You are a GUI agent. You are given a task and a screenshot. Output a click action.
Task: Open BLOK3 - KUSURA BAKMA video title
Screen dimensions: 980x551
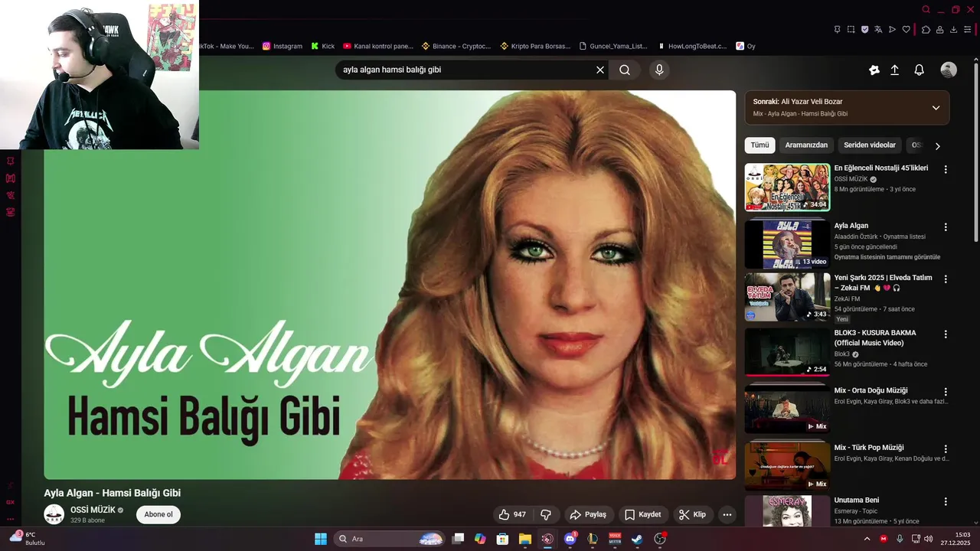coord(875,337)
